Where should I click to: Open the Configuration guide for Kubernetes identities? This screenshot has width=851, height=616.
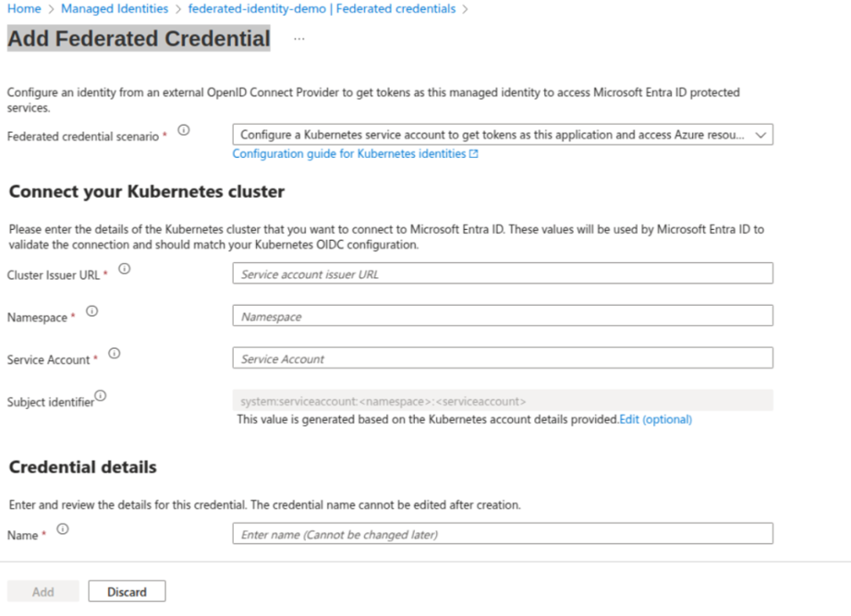[x=346, y=153]
